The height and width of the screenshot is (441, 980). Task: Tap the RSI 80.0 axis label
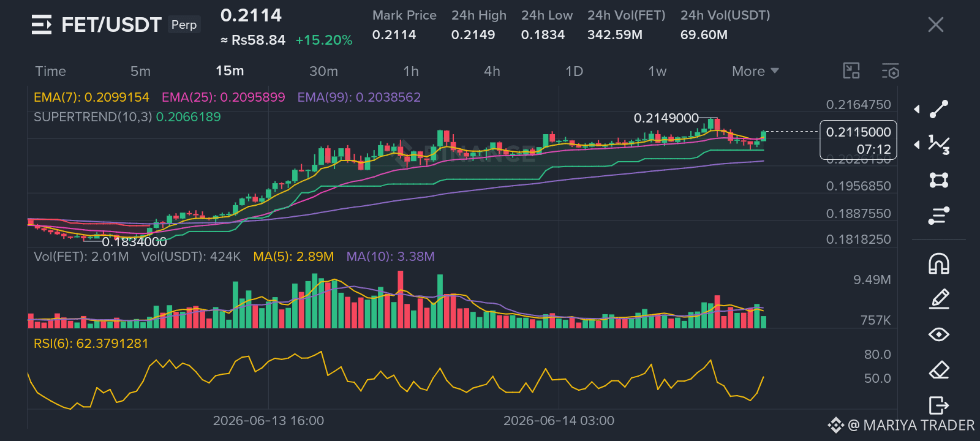(x=878, y=355)
